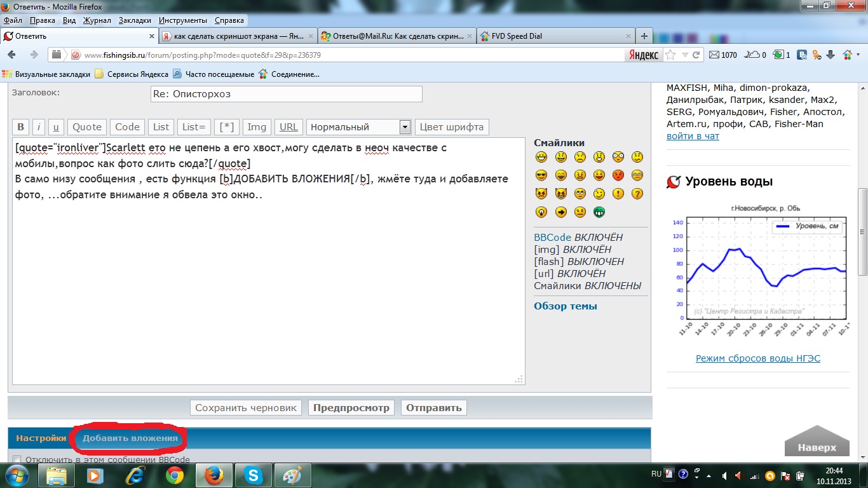Switch to the 'Добавить вложения' tab
The width and height of the screenshot is (868, 488).
coord(130,438)
